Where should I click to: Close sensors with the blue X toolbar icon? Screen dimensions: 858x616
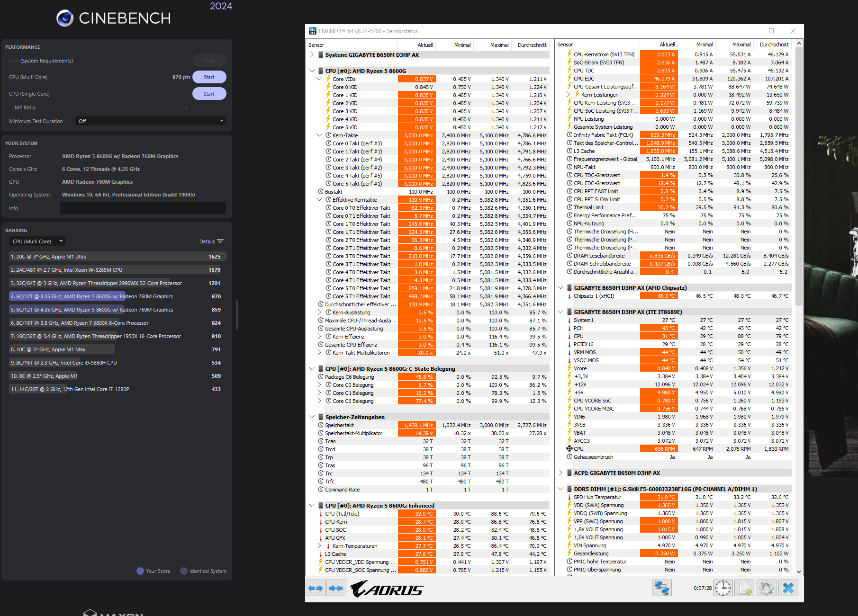tap(788, 588)
